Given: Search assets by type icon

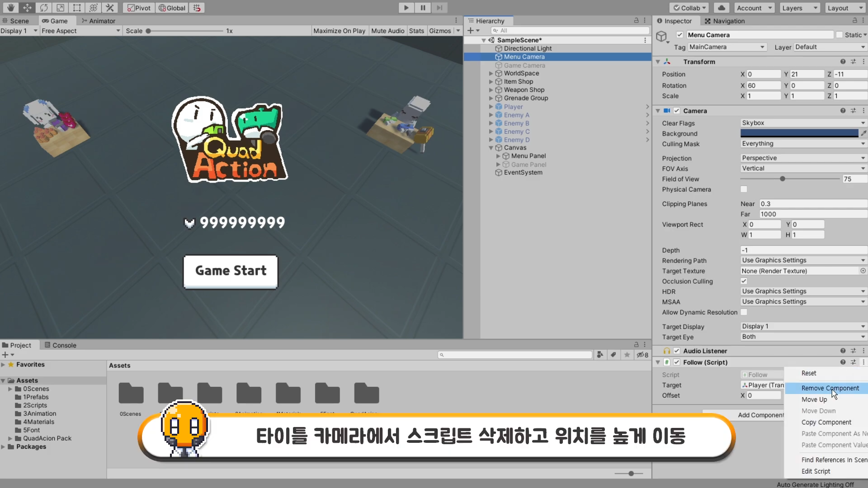Looking at the screenshot, I should [600, 355].
